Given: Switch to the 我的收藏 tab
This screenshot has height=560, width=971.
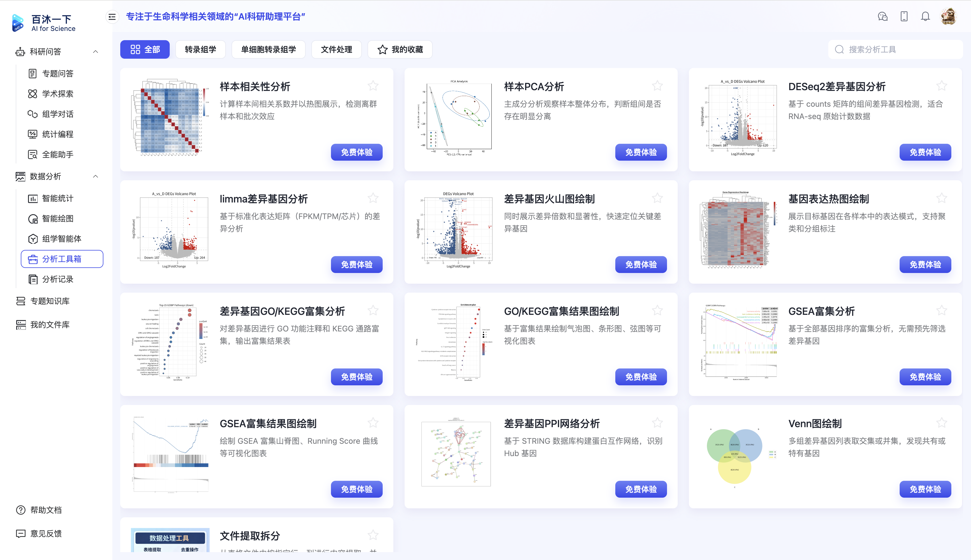Looking at the screenshot, I should (x=400, y=50).
